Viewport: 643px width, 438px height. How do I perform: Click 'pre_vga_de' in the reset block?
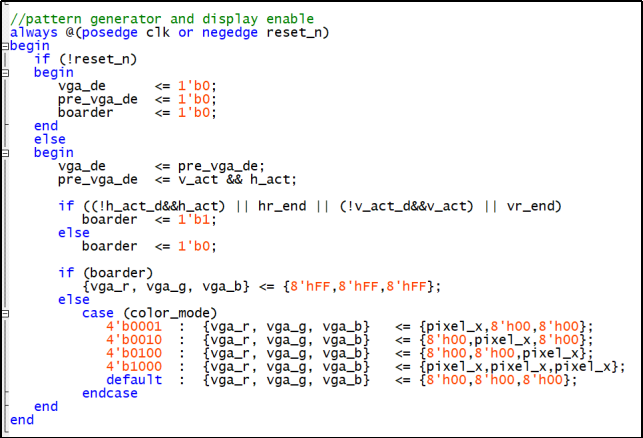click(98, 99)
